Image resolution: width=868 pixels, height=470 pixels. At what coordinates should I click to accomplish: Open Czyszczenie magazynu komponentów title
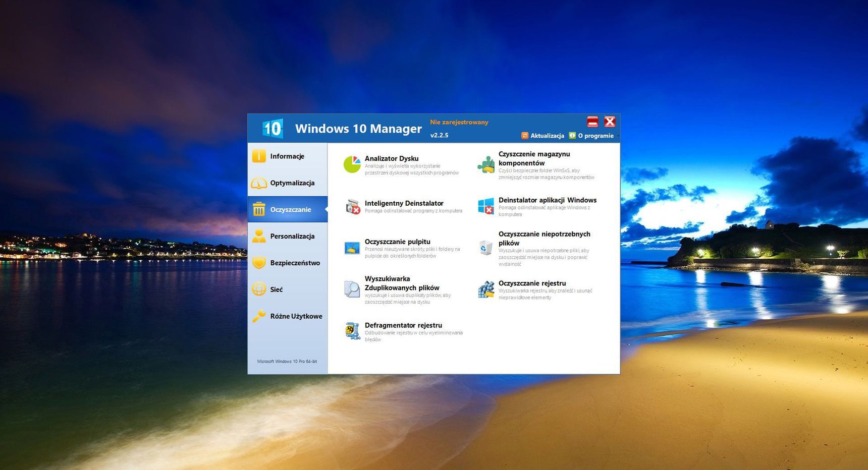[534, 158]
